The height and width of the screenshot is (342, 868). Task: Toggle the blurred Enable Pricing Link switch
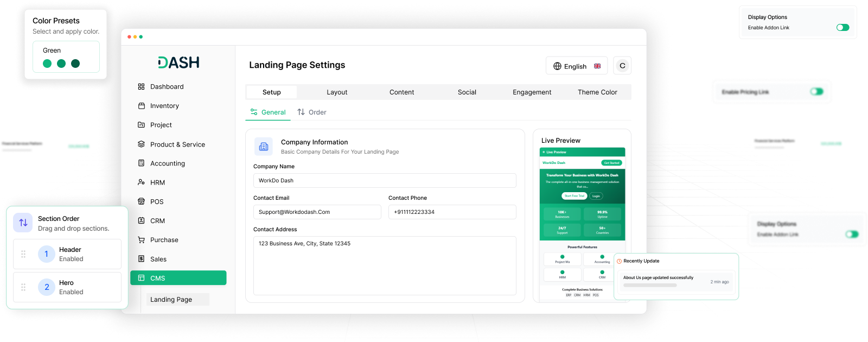pos(816,92)
